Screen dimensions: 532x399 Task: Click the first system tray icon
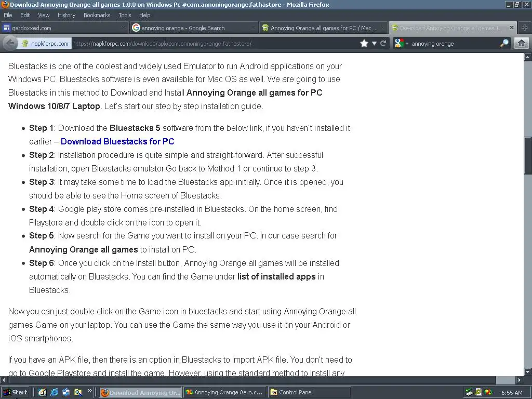click(x=469, y=393)
